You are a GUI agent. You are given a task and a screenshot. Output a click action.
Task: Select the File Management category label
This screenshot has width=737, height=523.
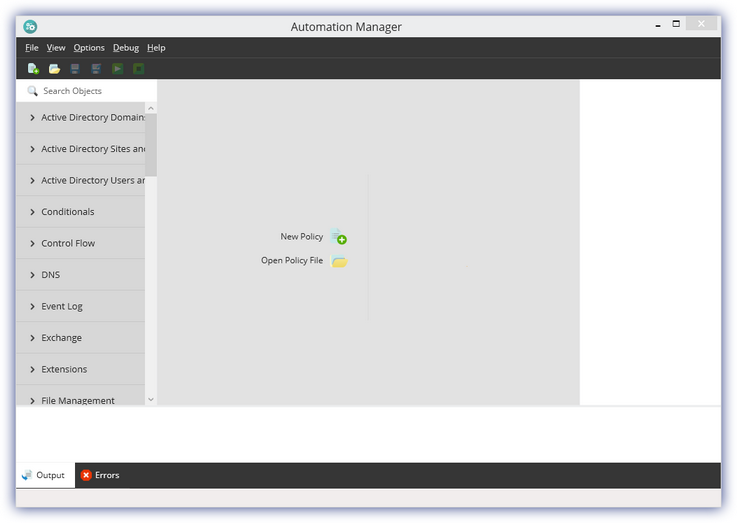78,400
